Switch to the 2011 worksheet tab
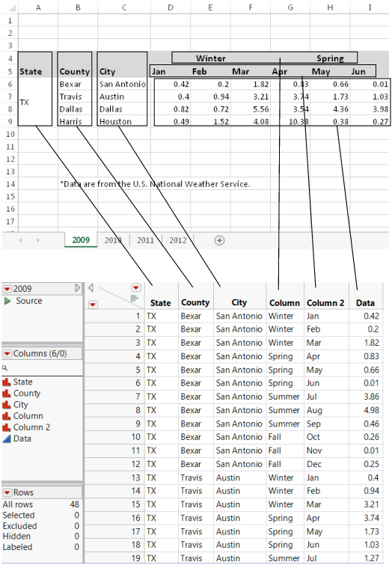 146,240
